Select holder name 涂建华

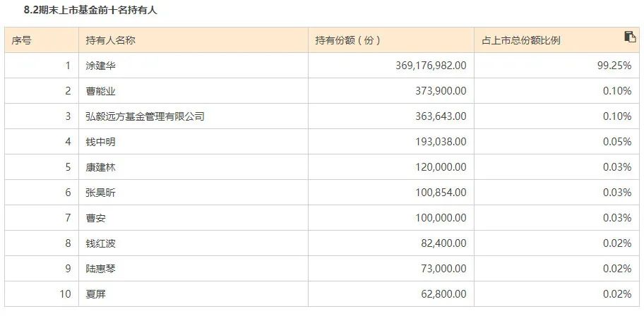point(100,66)
